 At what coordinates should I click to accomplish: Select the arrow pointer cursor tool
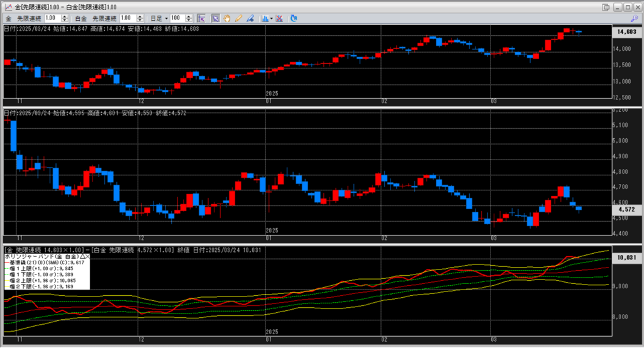pos(215,18)
